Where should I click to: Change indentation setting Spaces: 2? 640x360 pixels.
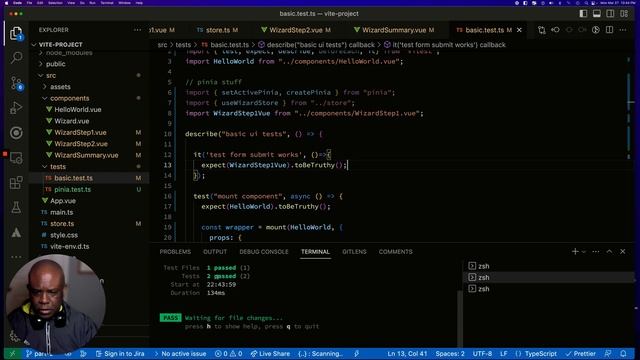[x=450, y=353]
